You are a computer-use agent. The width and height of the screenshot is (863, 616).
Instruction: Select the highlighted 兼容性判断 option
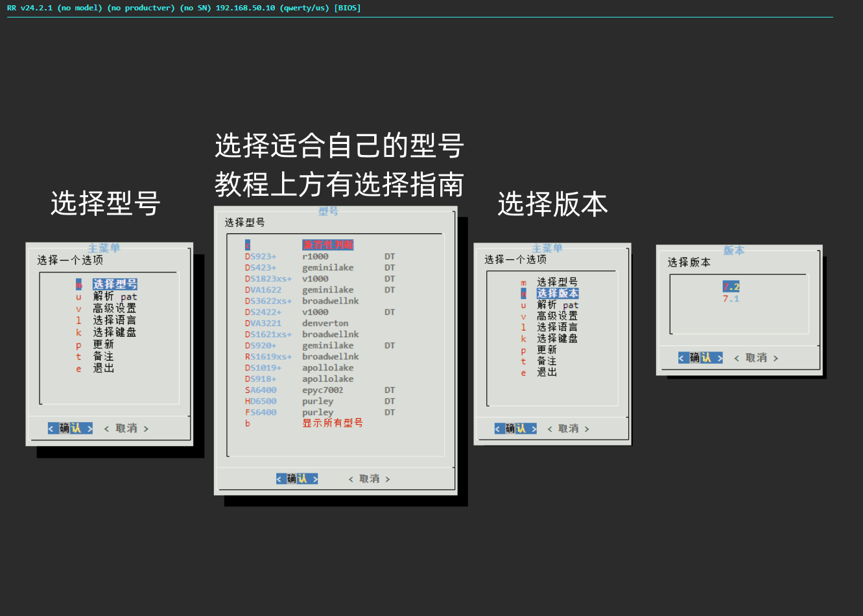coord(327,245)
